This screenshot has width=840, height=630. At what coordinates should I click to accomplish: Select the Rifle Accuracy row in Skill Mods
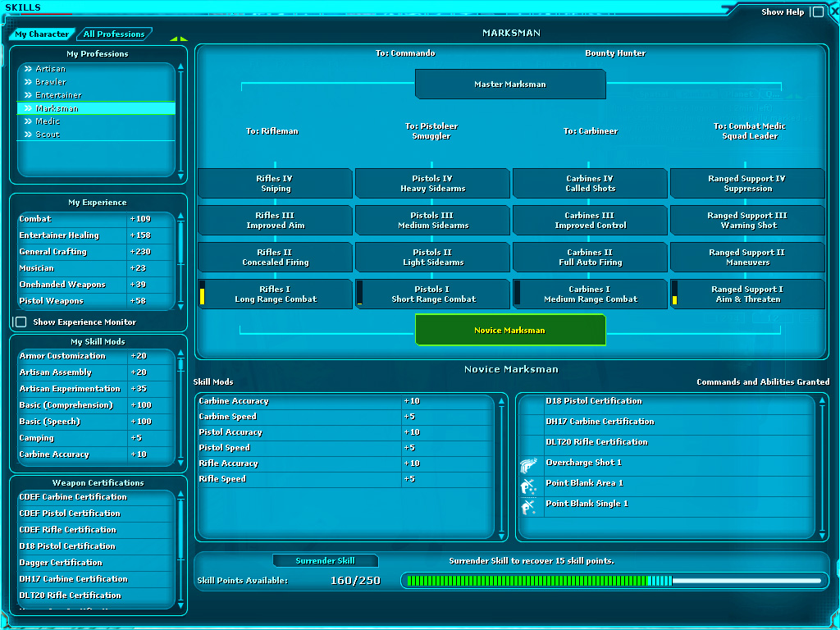(x=345, y=463)
